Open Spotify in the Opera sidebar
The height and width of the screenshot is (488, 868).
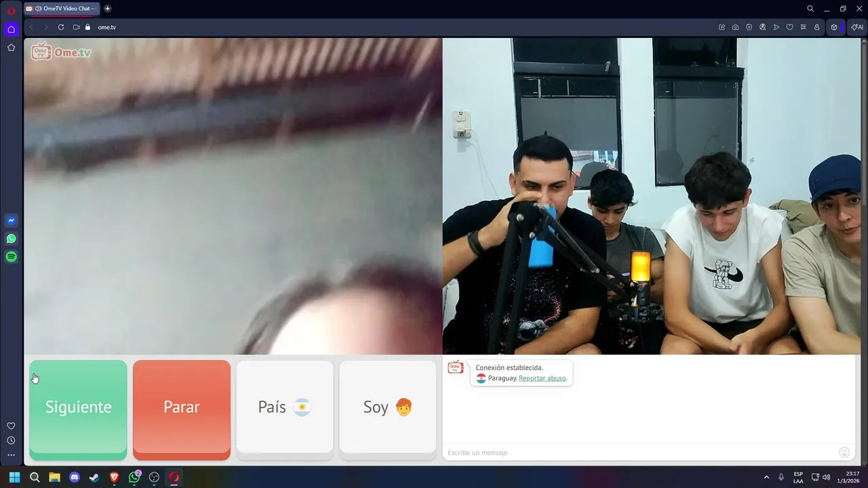click(11, 257)
